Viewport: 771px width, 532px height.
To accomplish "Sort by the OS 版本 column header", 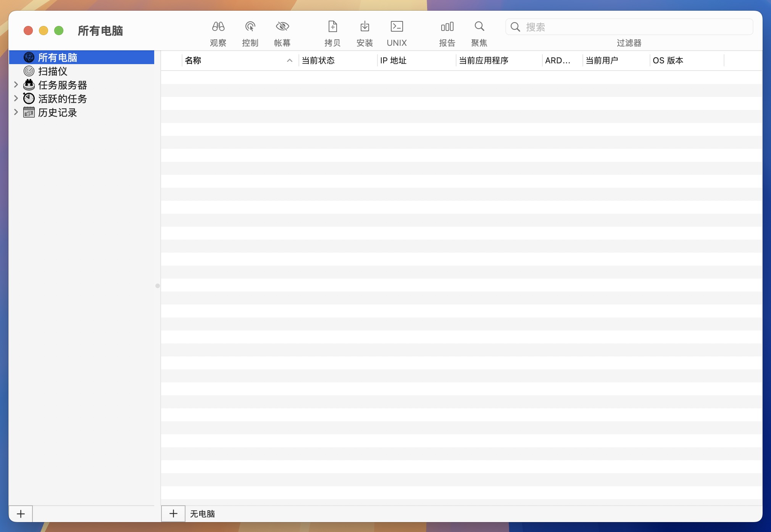I will [x=687, y=61].
